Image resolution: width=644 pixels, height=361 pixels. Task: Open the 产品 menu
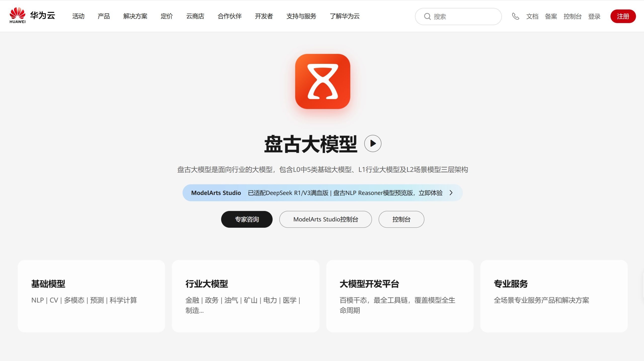(104, 16)
